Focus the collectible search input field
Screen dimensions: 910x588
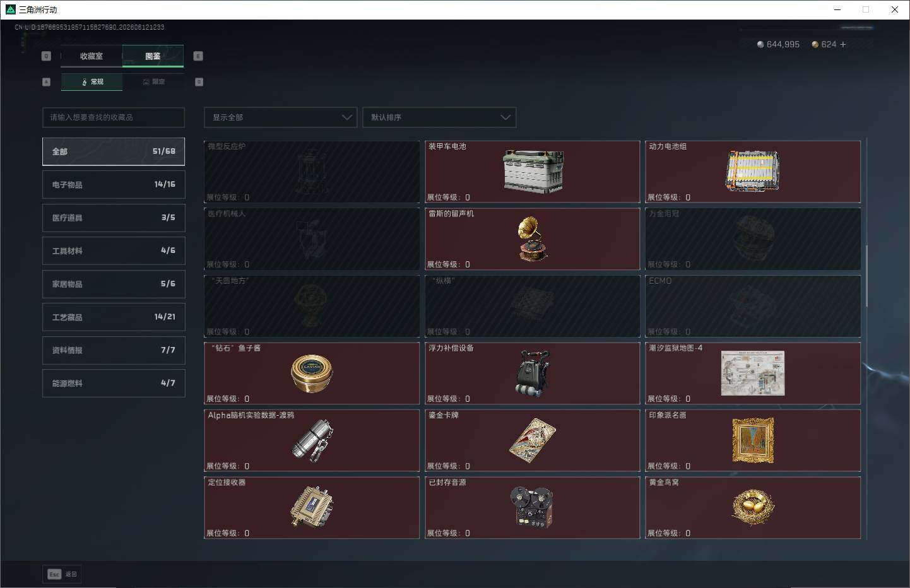coord(114,117)
